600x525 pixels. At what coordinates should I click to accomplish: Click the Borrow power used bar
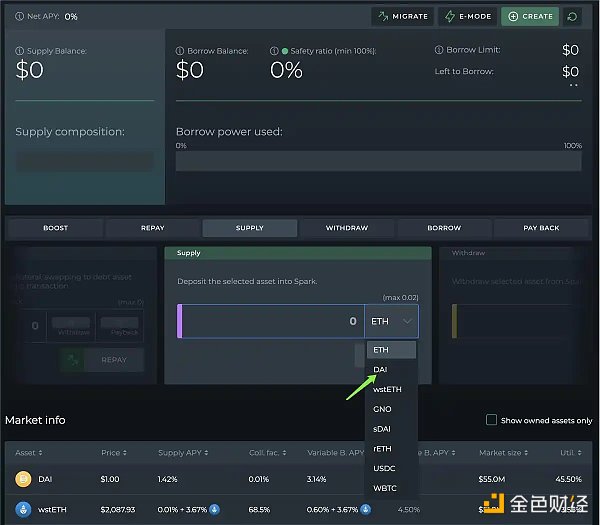[378, 161]
